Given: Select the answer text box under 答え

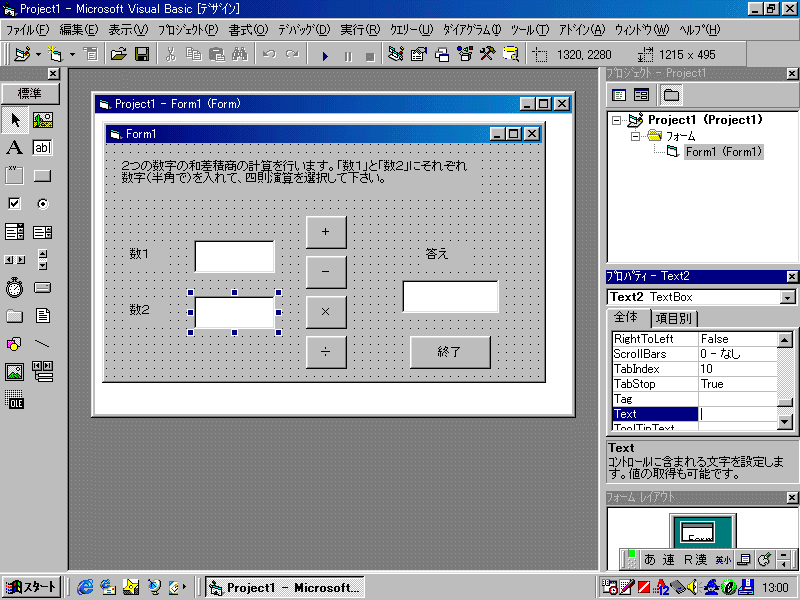Looking at the screenshot, I should pos(451,296).
